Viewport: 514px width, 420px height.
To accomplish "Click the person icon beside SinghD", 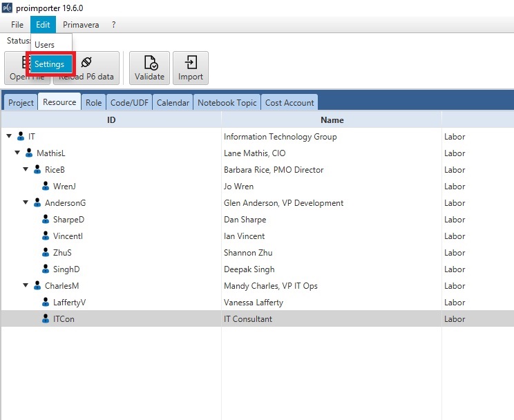I will (x=46, y=269).
